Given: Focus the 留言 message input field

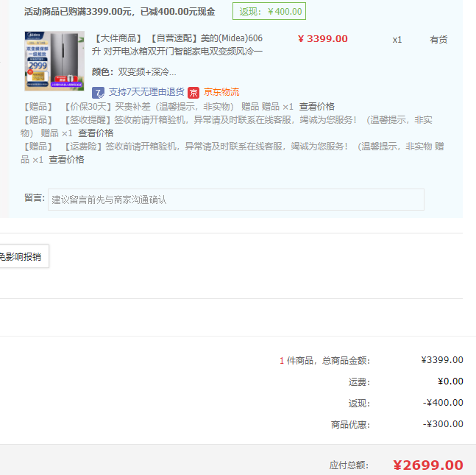Looking at the screenshot, I should click(x=236, y=200).
